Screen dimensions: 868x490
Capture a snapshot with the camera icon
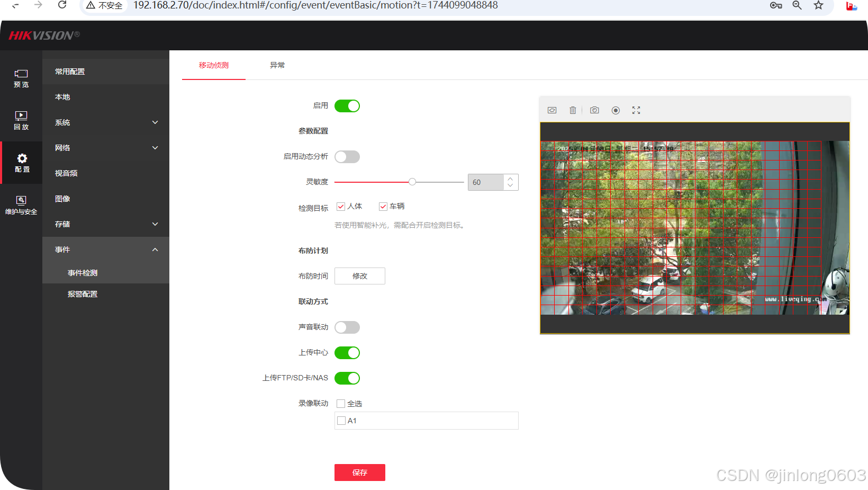(x=594, y=110)
